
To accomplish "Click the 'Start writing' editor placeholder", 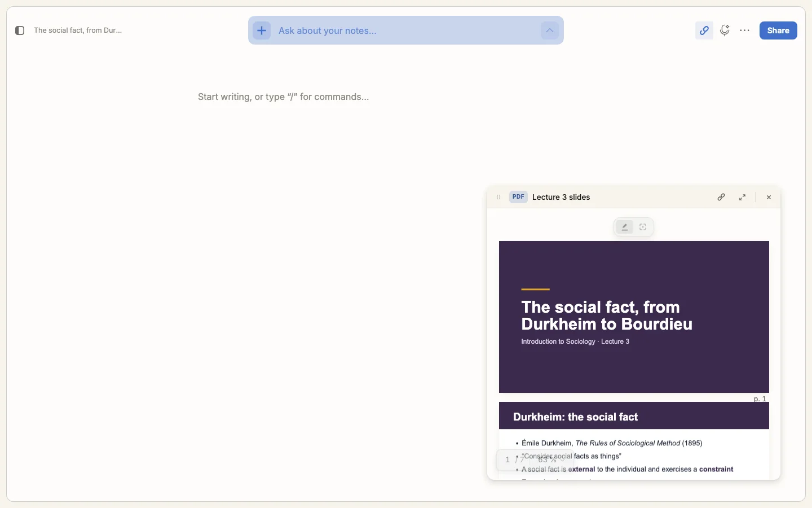I will coord(284,97).
